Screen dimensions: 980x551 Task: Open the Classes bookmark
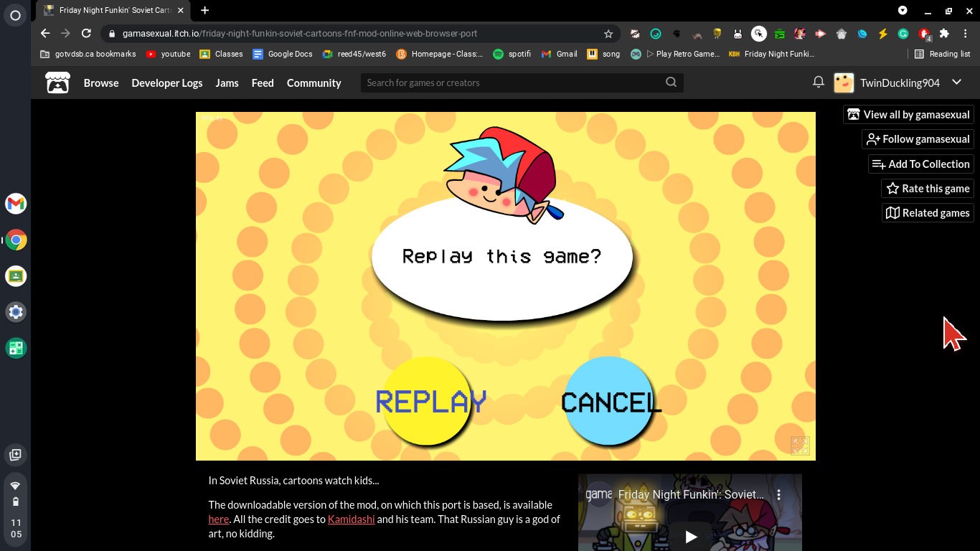pyautogui.click(x=221, y=54)
